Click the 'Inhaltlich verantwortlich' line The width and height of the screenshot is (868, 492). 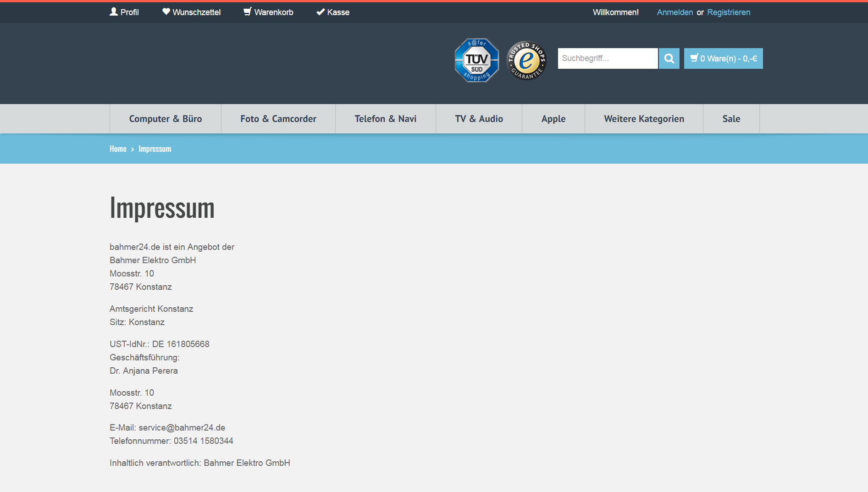coord(200,463)
